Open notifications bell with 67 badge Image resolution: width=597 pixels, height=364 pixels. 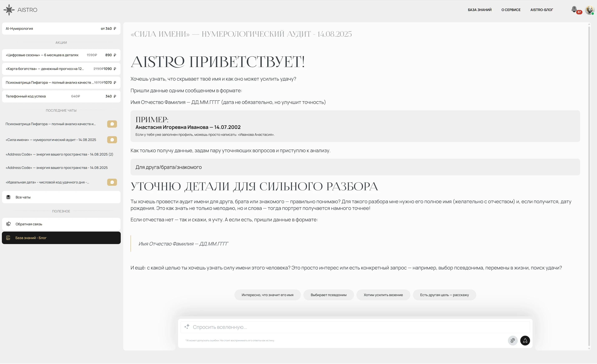coord(574,9)
